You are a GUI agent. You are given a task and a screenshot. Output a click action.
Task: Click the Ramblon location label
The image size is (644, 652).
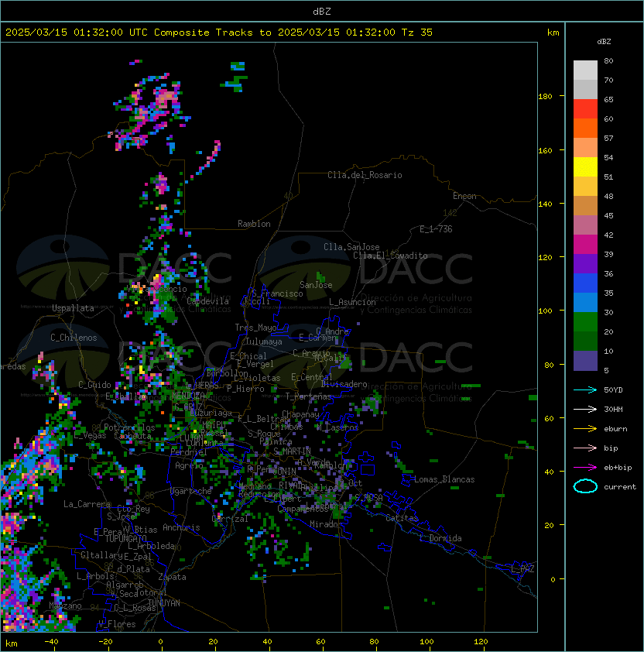pyautogui.click(x=254, y=224)
